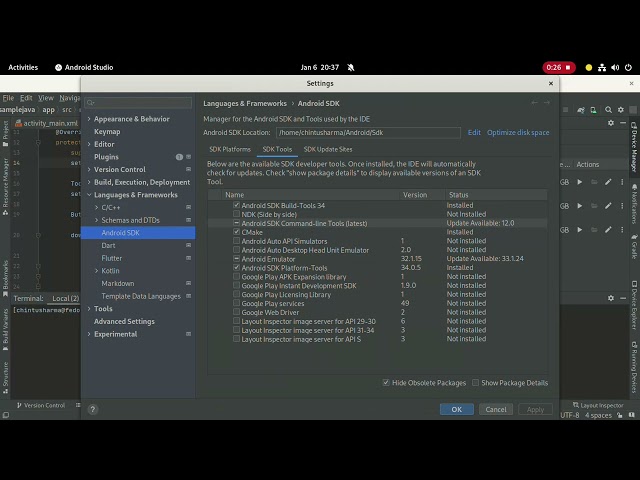The image size is (640, 480).
Task: Open the Device Explorer side panel
Action: [634, 307]
